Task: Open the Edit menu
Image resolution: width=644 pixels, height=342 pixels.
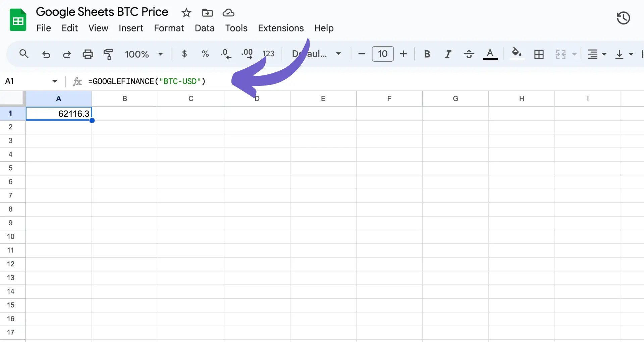Action: point(70,28)
